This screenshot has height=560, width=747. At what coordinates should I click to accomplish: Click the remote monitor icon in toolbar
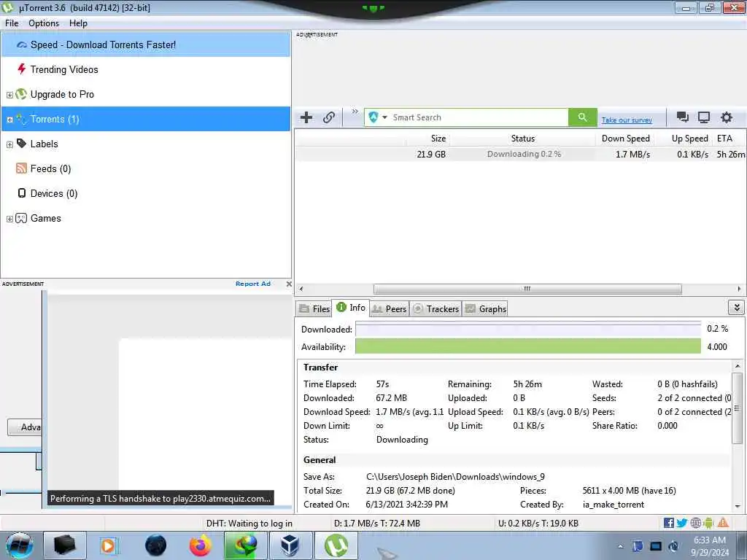(x=704, y=117)
